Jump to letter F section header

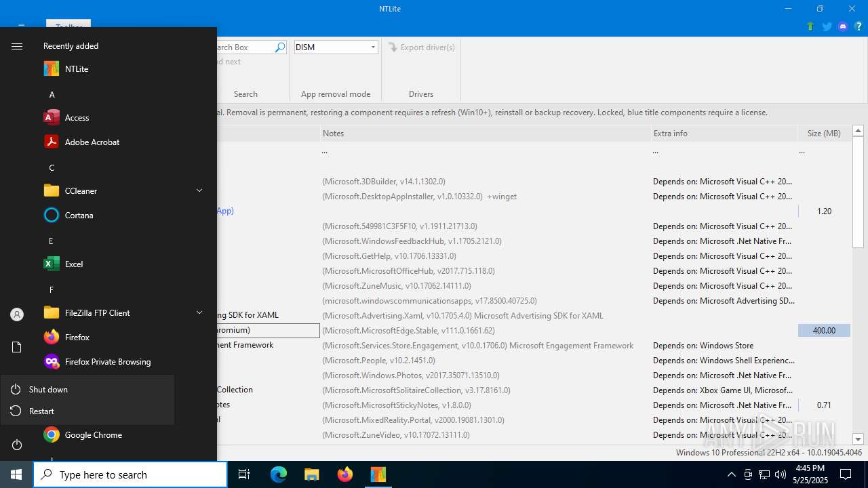52,289
